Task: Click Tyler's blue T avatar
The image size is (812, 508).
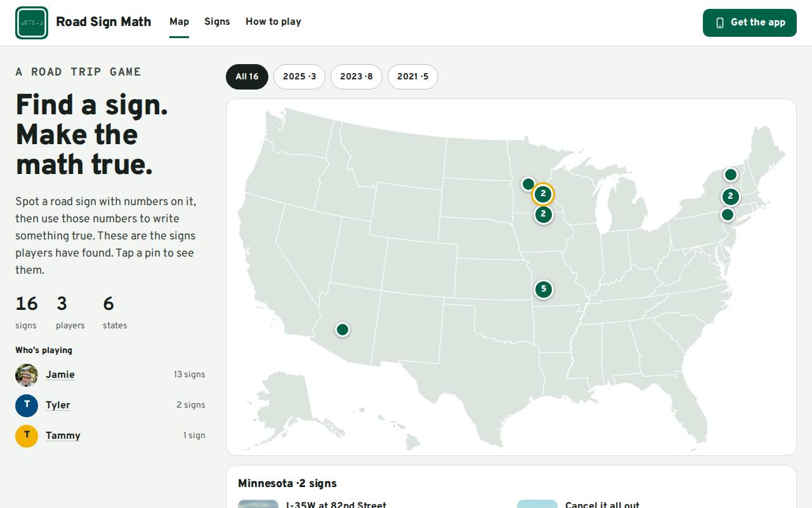Action: [27, 405]
